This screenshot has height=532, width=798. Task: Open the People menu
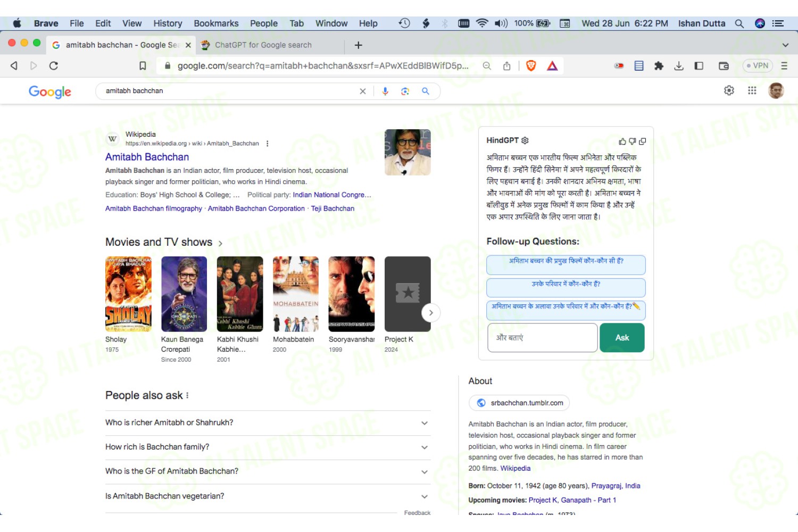coord(264,23)
